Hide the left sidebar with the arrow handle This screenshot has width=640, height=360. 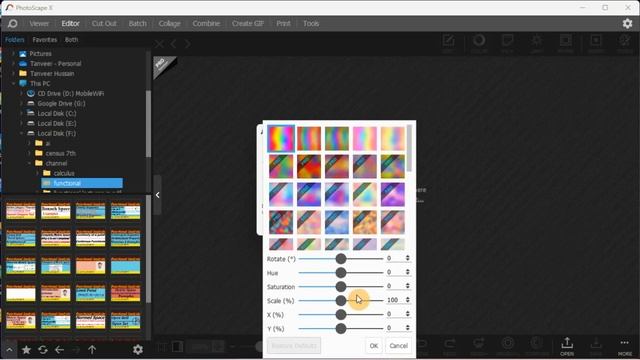click(x=158, y=195)
